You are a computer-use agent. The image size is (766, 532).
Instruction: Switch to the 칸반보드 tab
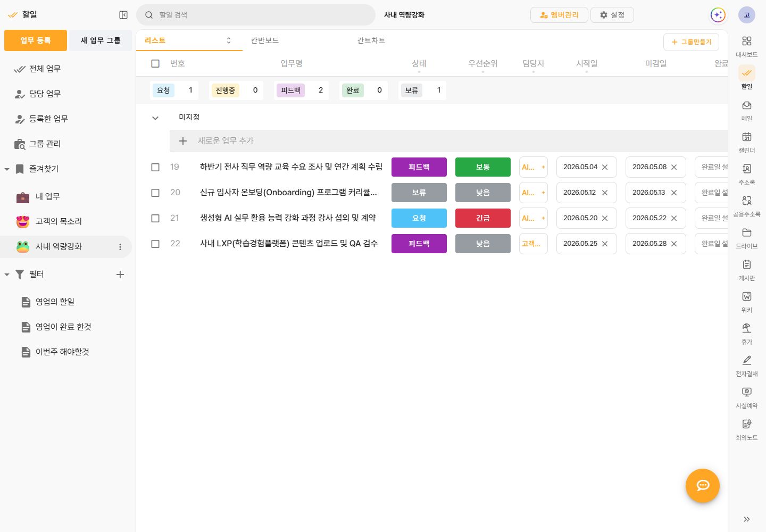coord(265,40)
